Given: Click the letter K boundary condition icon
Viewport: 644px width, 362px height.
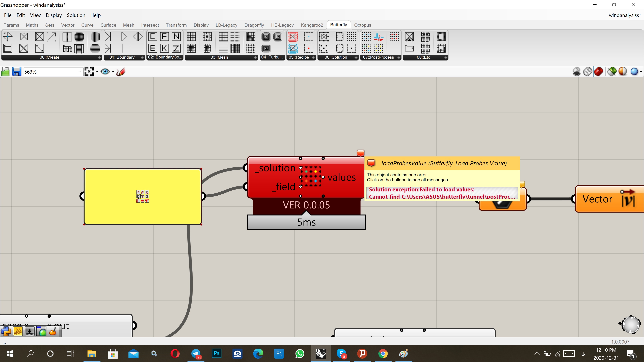Looking at the screenshot, I should click(164, 48).
